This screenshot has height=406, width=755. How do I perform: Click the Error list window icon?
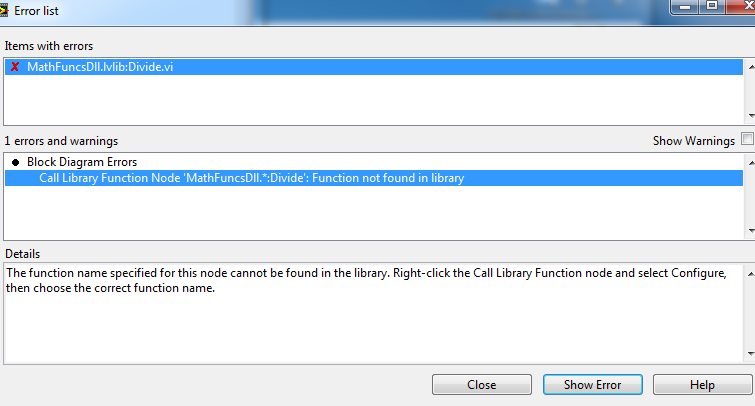pos(5,10)
